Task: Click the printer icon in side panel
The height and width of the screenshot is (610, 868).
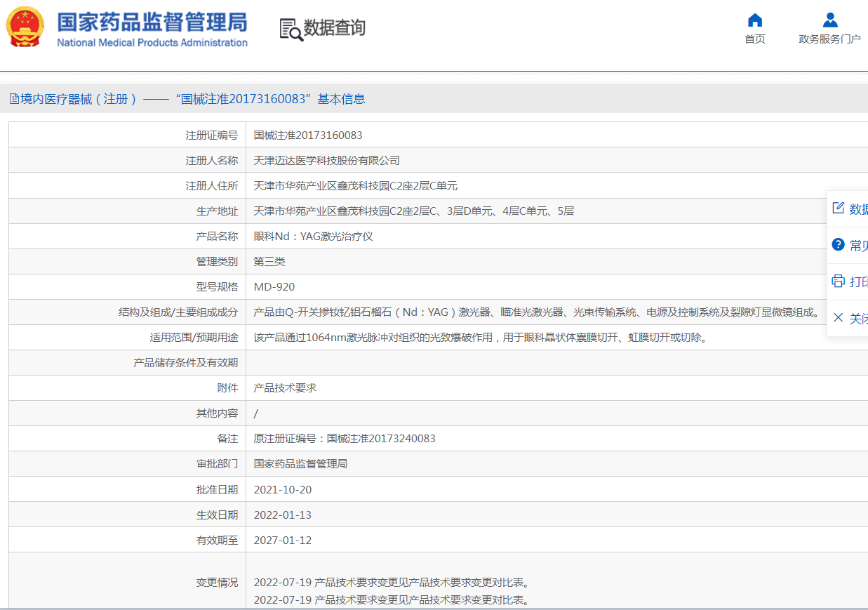Action: [x=838, y=281]
